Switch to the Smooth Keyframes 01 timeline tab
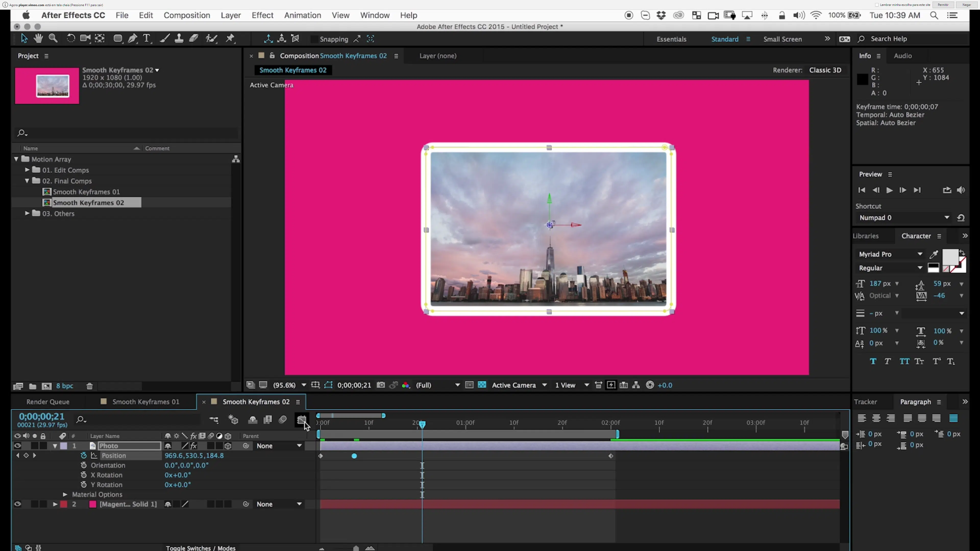Screen dimensions: 980x551 tap(145, 402)
